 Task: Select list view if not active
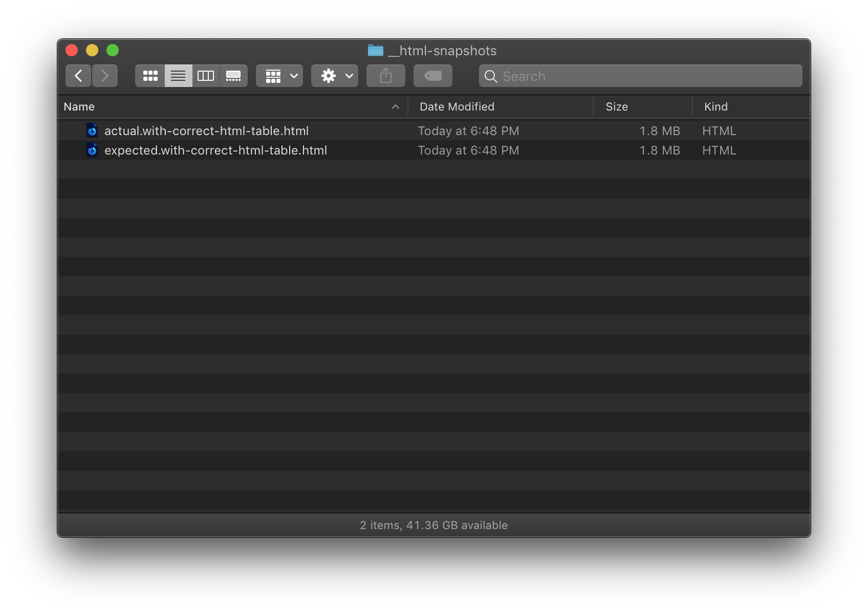178,75
